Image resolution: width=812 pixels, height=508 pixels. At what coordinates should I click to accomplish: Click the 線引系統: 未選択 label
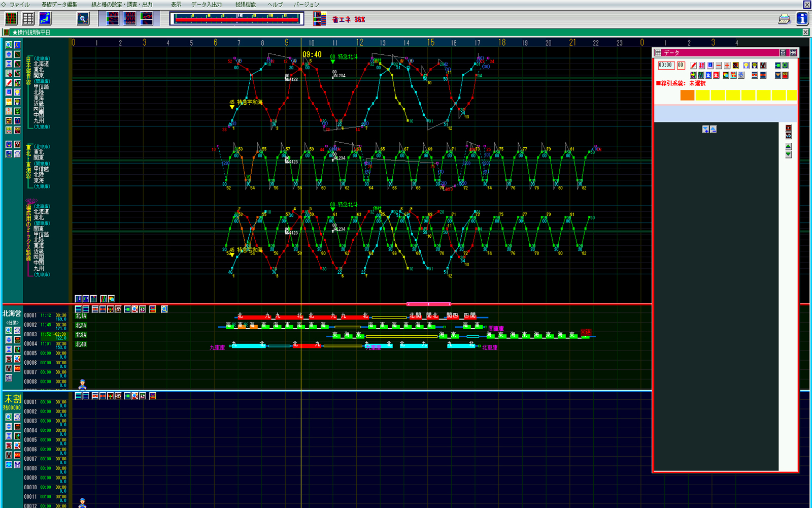click(681, 83)
